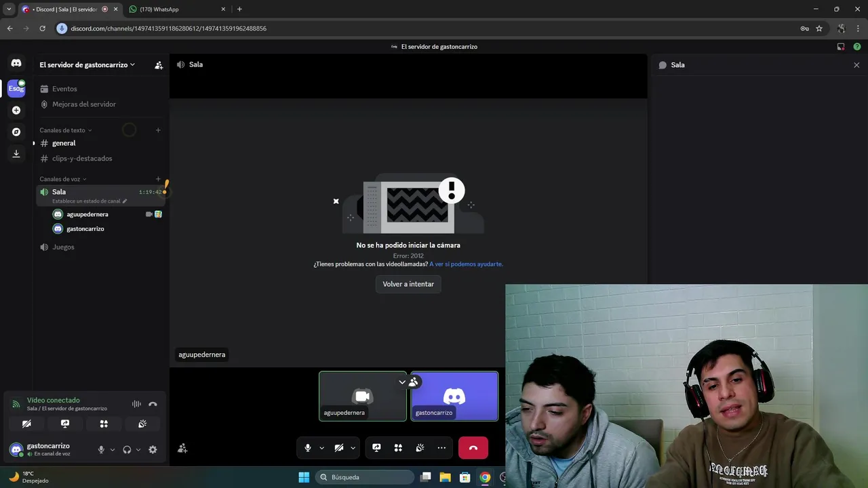Open the Sala chat panel icon
The image size is (868, 488).
point(663,65)
